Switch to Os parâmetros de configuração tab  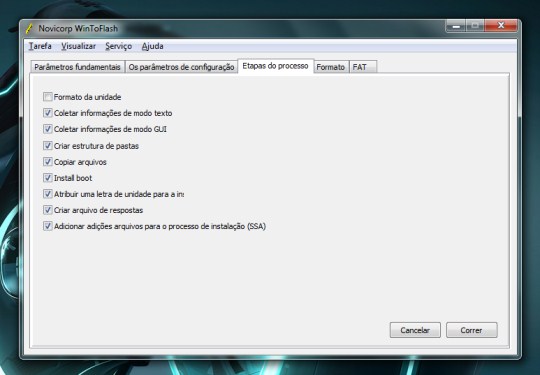coord(181,67)
